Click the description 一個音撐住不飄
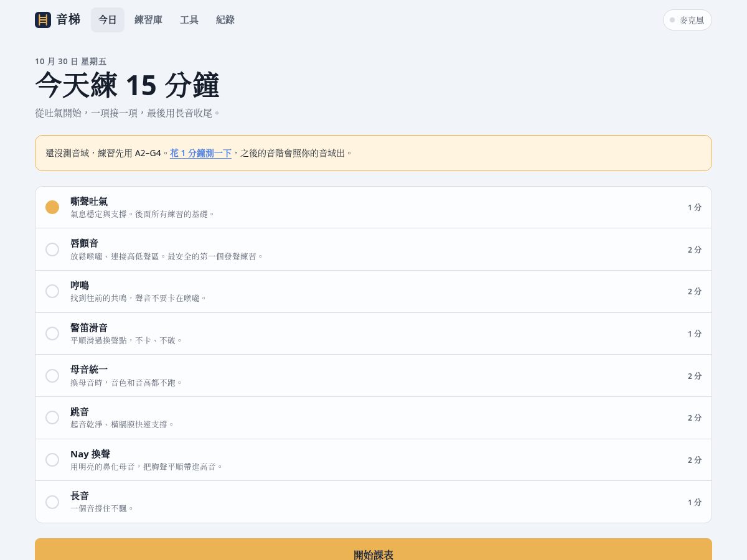 tap(98, 508)
